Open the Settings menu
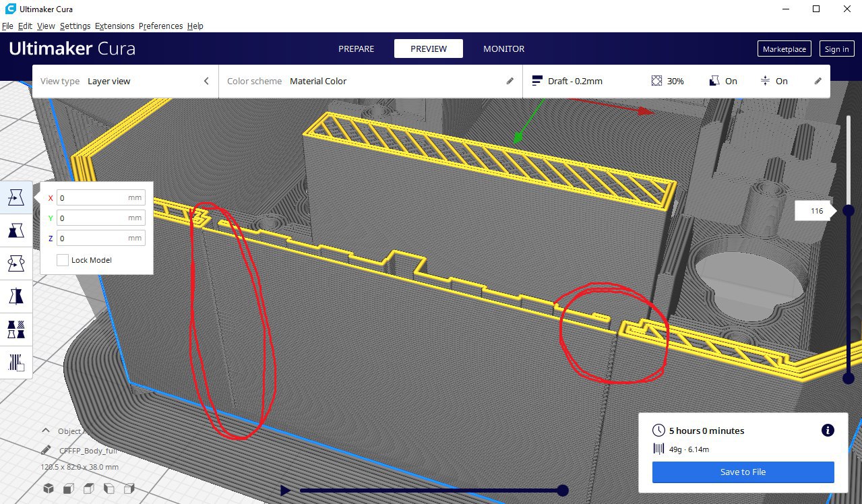 [x=75, y=26]
